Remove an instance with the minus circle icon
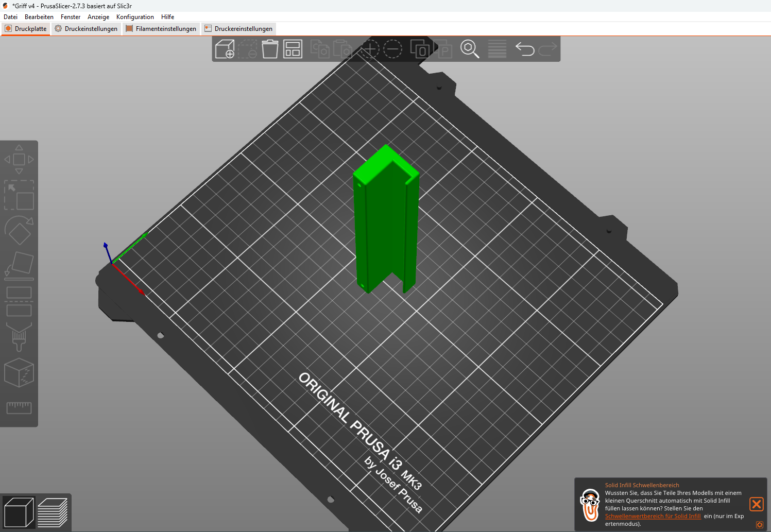This screenshot has width=771, height=532. tap(392, 49)
